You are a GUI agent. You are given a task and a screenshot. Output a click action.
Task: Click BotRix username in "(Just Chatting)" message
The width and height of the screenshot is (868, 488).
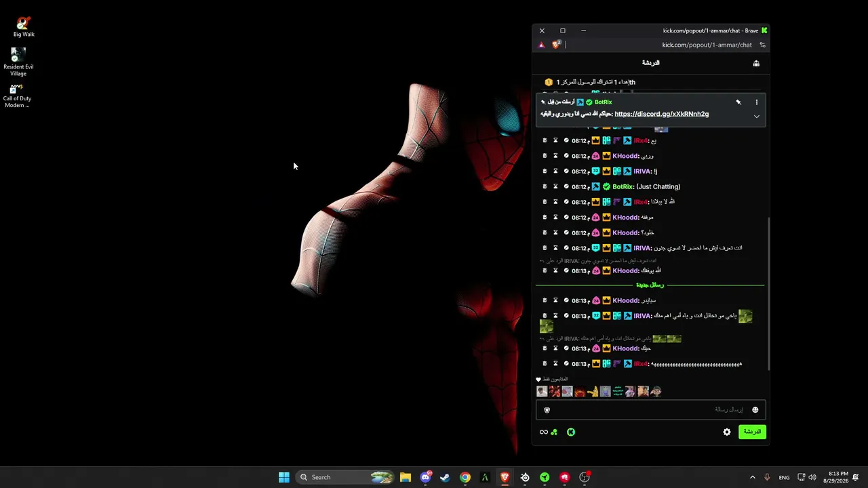point(623,186)
